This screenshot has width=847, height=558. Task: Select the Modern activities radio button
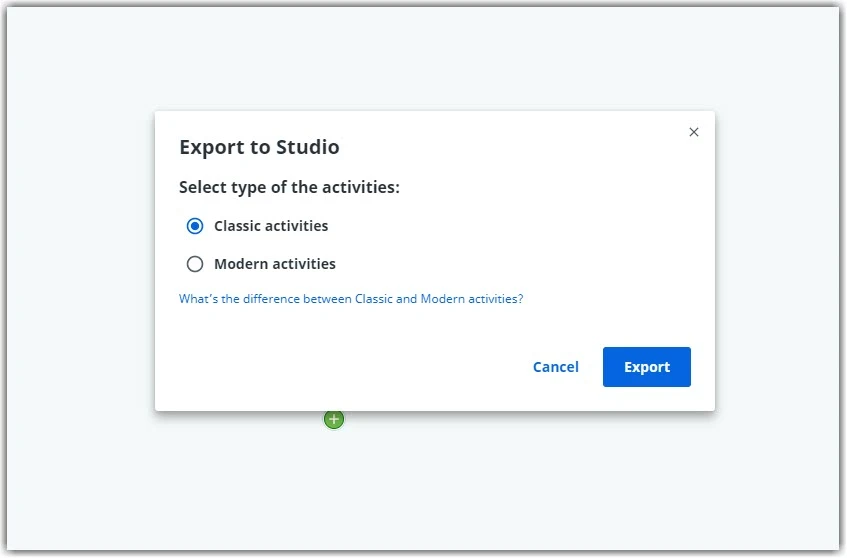(195, 264)
